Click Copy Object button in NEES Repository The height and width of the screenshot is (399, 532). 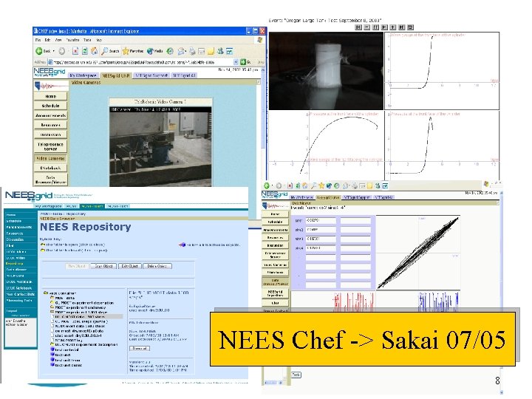click(x=103, y=266)
